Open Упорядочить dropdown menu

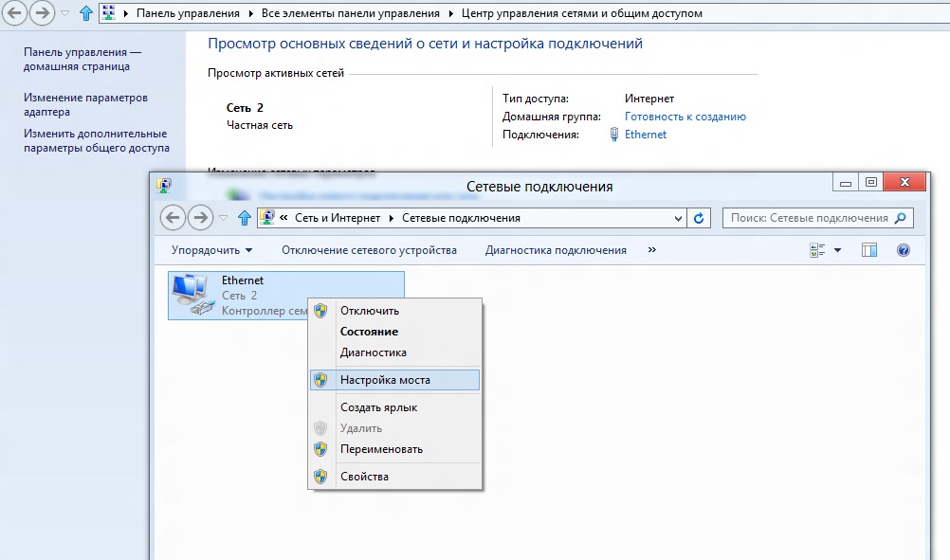(x=211, y=250)
